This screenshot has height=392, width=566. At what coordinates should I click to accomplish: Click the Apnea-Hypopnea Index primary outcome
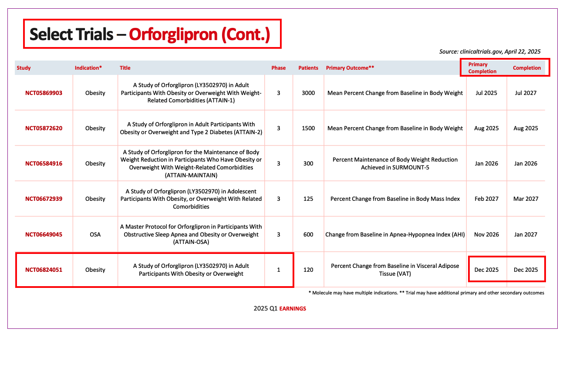395,234
